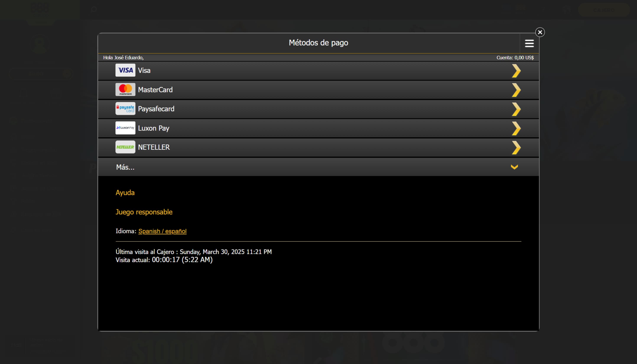Screen dimensions: 637x364
Task: Open the hamburger menu icon
Action: pyautogui.click(x=529, y=43)
